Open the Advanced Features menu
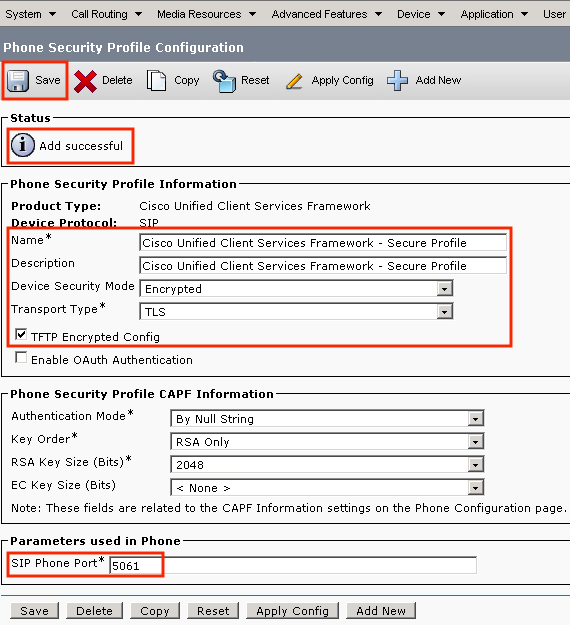 click(326, 14)
